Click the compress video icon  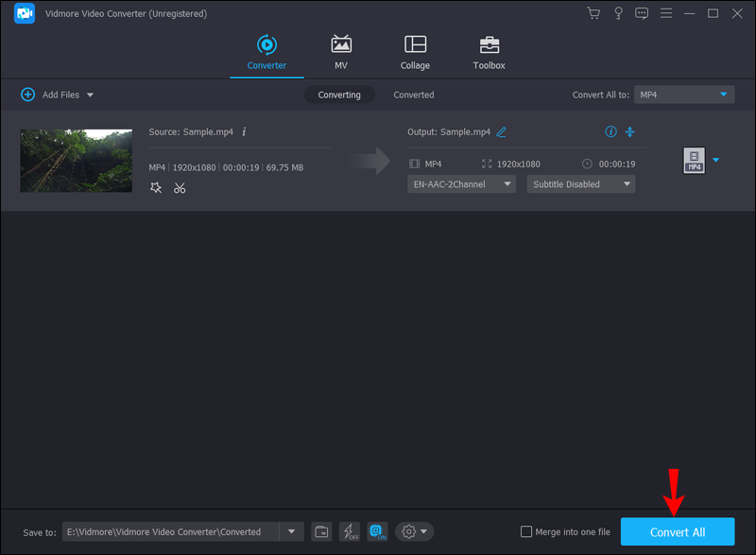point(629,131)
